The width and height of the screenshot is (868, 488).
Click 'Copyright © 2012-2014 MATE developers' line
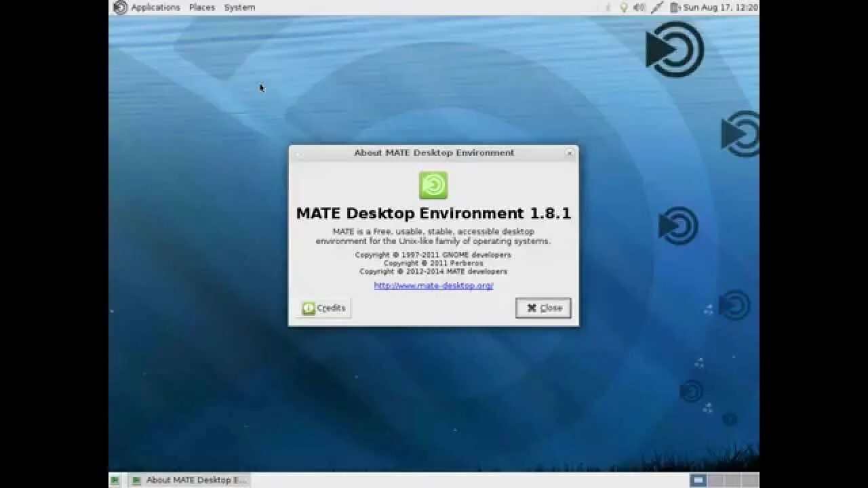coord(433,271)
